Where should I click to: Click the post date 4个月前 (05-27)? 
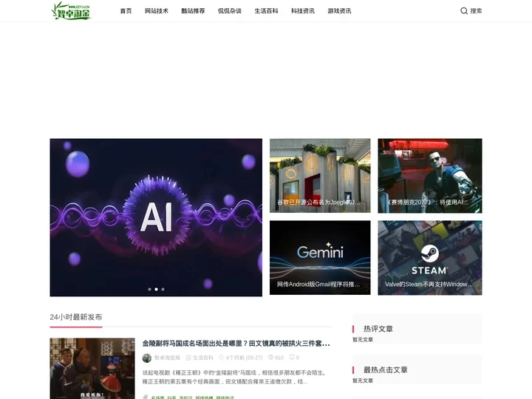click(x=244, y=358)
